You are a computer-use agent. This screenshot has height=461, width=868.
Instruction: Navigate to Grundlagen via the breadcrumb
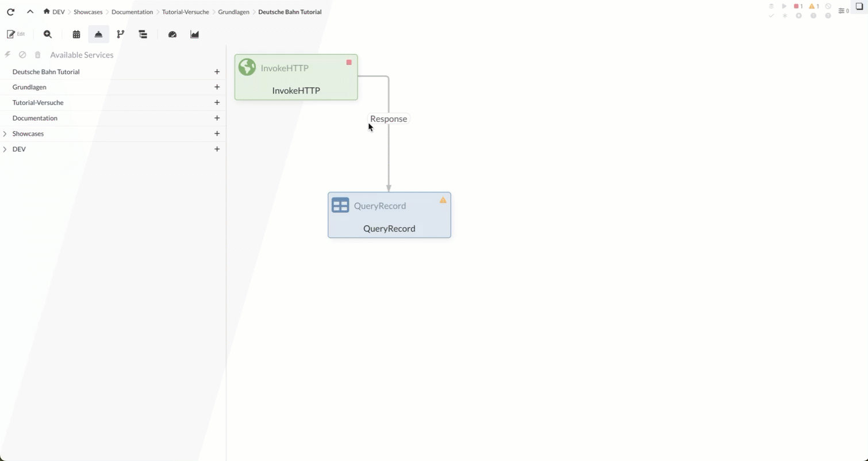coord(233,11)
